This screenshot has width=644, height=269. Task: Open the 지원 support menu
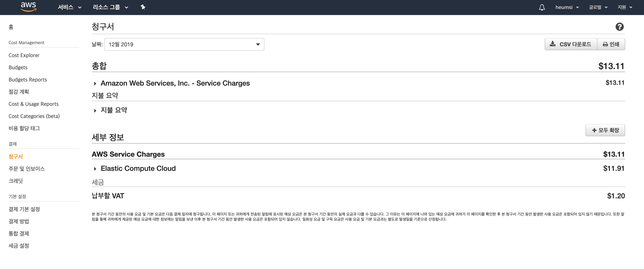pos(625,7)
